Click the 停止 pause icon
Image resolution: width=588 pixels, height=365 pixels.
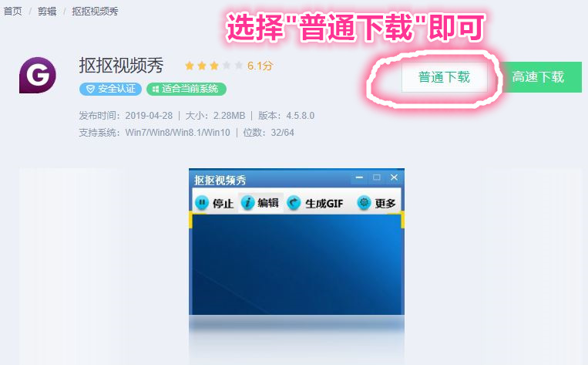click(202, 203)
